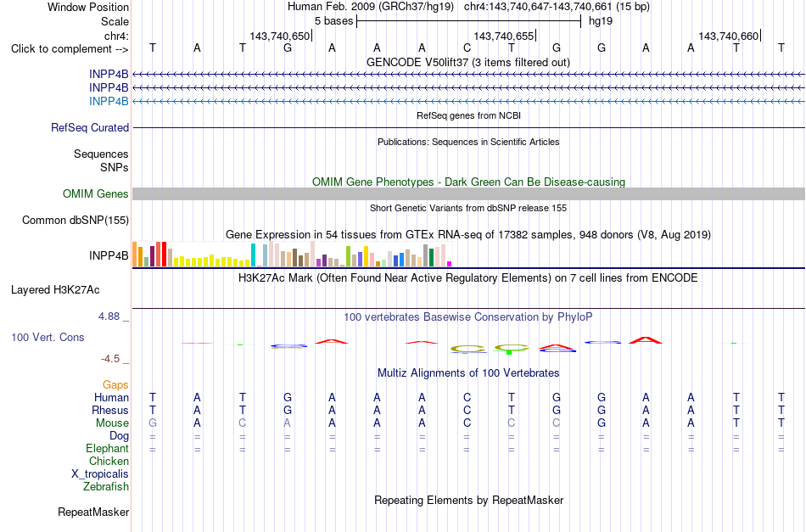Screen dimensions: 806x532
Task: Click the cyan bar in GTEx chart
Action: coord(253,255)
